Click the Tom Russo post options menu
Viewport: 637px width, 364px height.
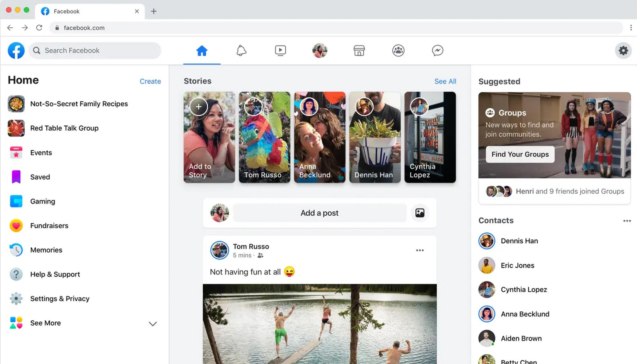[x=419, y=250]
